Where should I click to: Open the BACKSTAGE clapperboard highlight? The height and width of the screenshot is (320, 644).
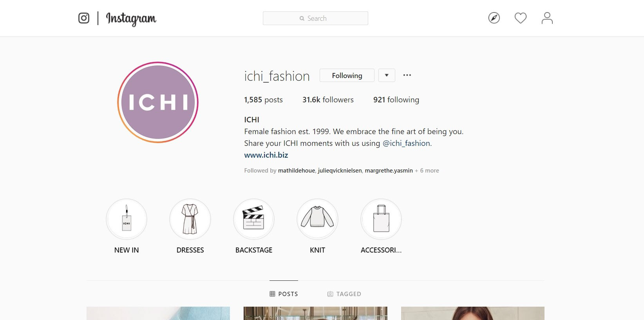[x=254, y=219]
